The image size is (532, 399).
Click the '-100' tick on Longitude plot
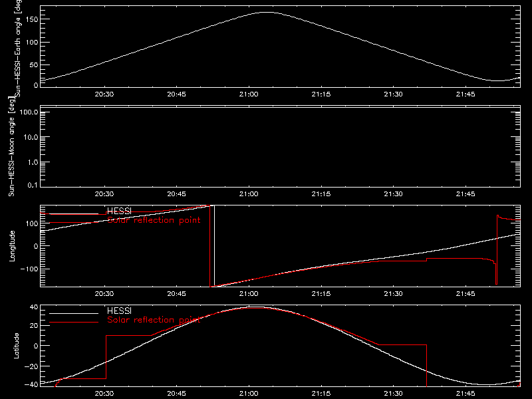pos(29,269)
